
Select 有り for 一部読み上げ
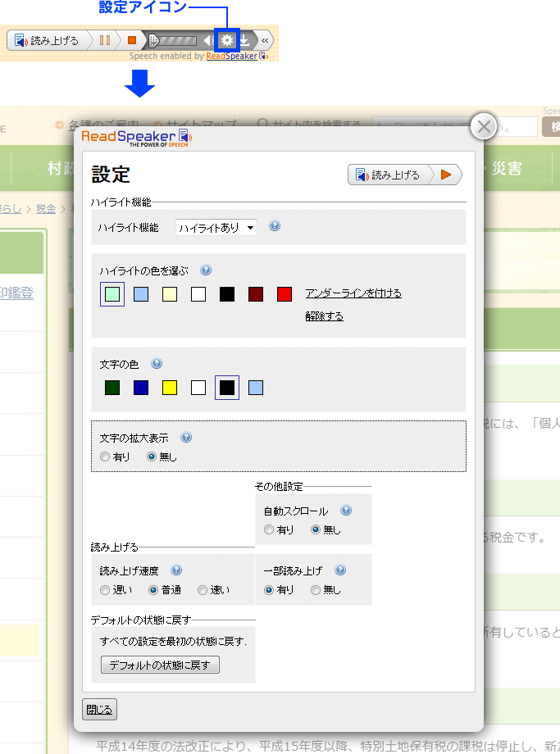click(269, 590)
